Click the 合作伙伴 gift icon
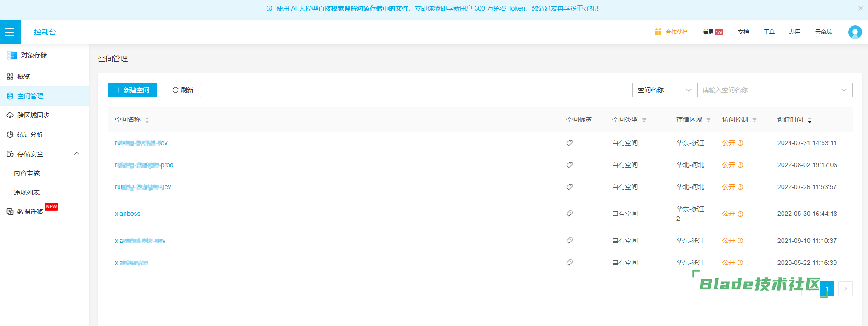 pos(658,32)
